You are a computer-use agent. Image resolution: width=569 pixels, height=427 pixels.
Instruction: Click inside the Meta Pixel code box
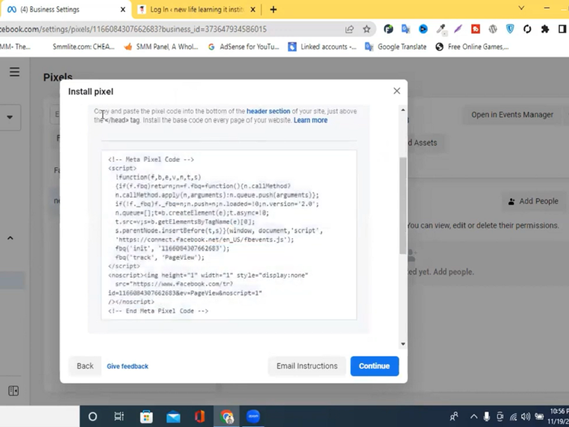click(229, 235)
